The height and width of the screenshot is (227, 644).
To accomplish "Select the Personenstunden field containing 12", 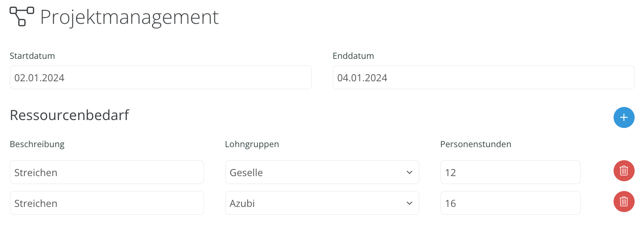I will (511, 172).
